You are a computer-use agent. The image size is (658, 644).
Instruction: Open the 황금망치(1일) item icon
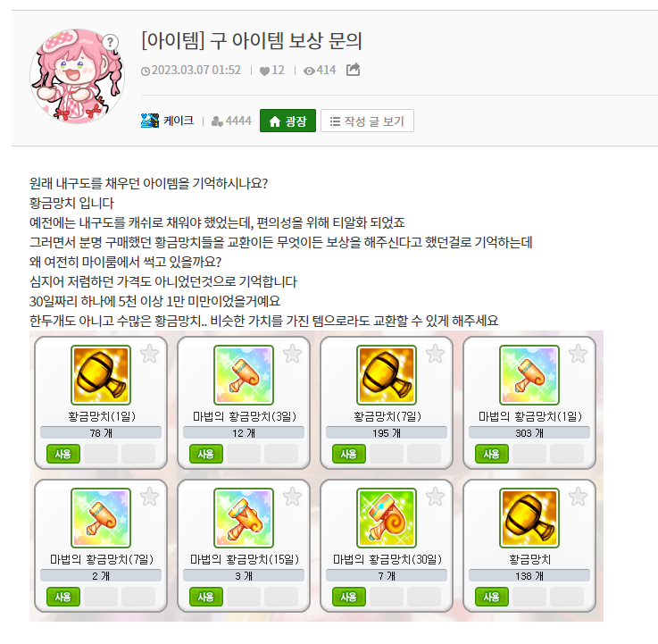101,375
